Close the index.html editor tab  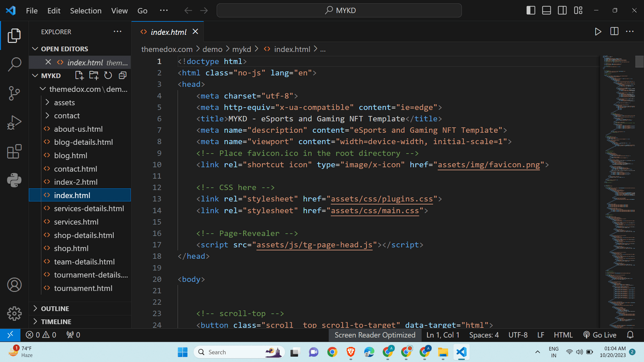pyautogui.click(x=195, y=32)
